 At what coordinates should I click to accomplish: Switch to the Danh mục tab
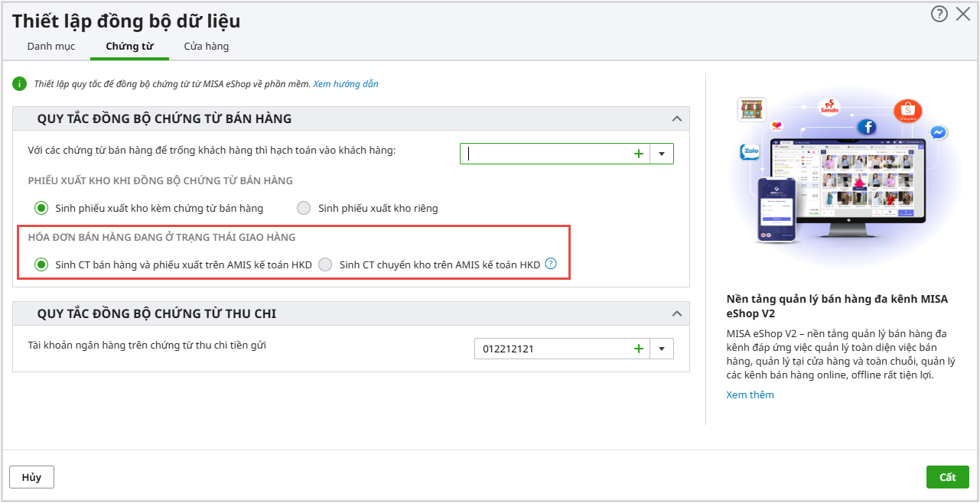tap(51, 47)
